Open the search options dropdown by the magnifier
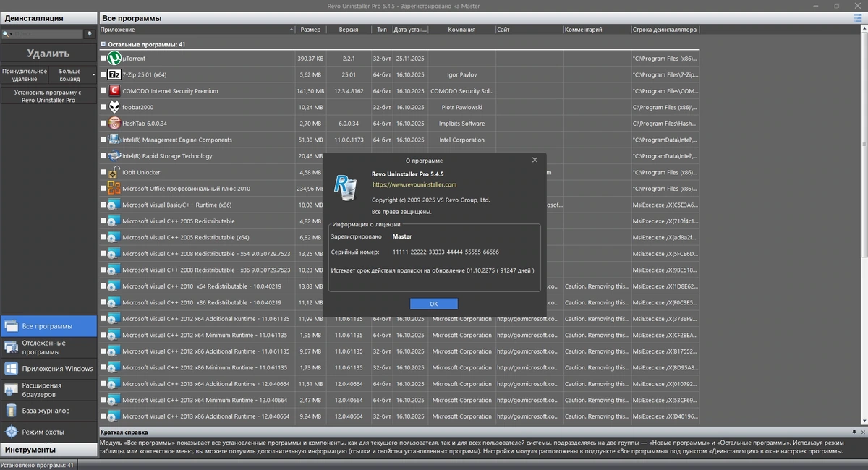868x470 pixels. 7,34
